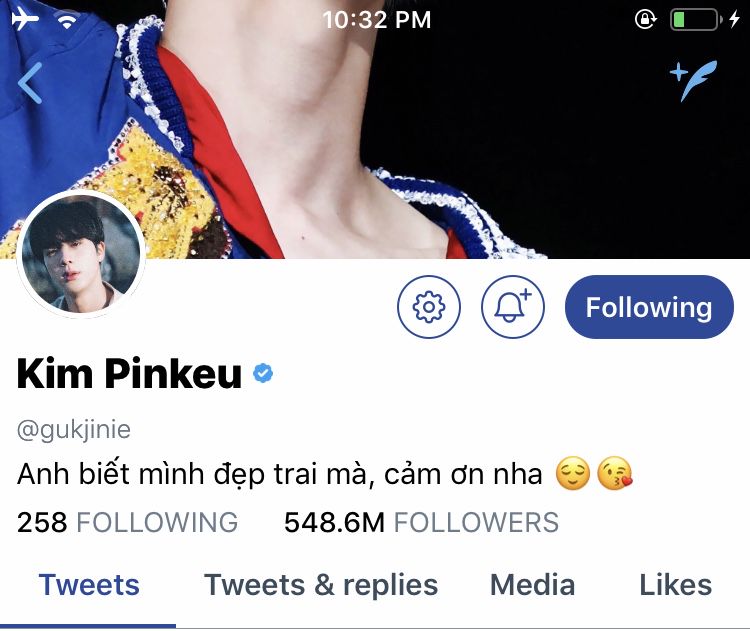Switch to the Tweets tab

tap(89, 585)
